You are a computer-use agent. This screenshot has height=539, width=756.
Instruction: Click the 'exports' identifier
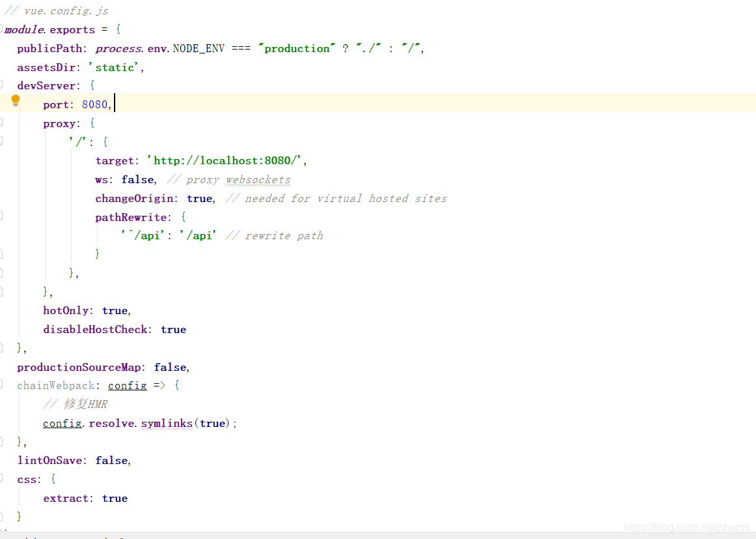click(x=72, y=30)
